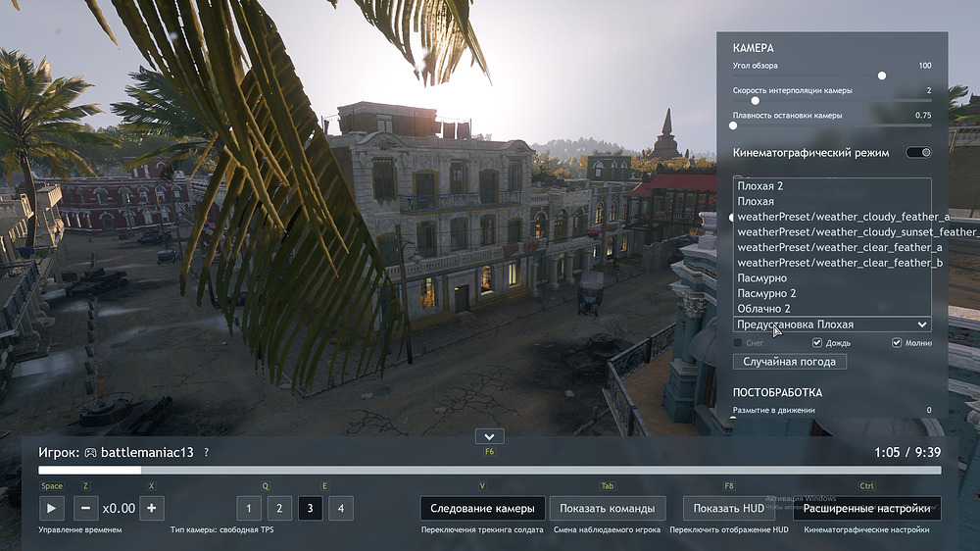The height and width of the screenshot is (551, 980).
Task: Decrease replay speed with the minus button
Action: click(85, 509)
